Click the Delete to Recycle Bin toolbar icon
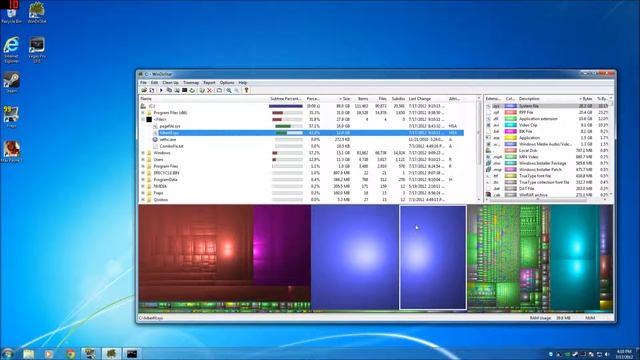The image size is (640, 360). (x=202, y=90)
